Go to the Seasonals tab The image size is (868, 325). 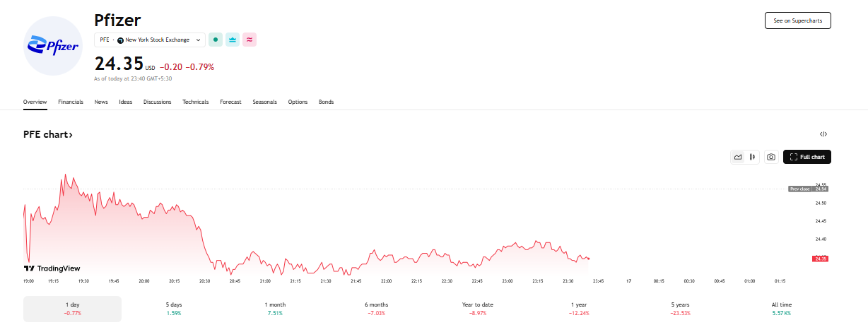pyautogui.click(x=264, y=102)
